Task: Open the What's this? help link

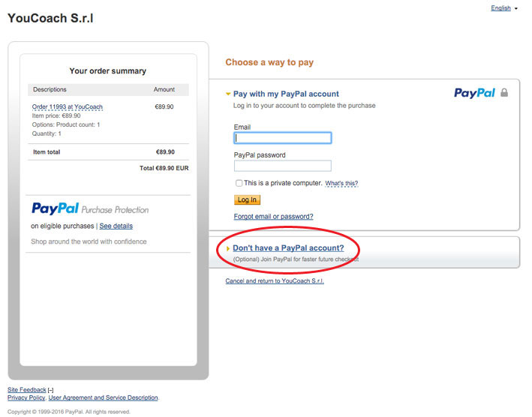Action: point(341,184)
